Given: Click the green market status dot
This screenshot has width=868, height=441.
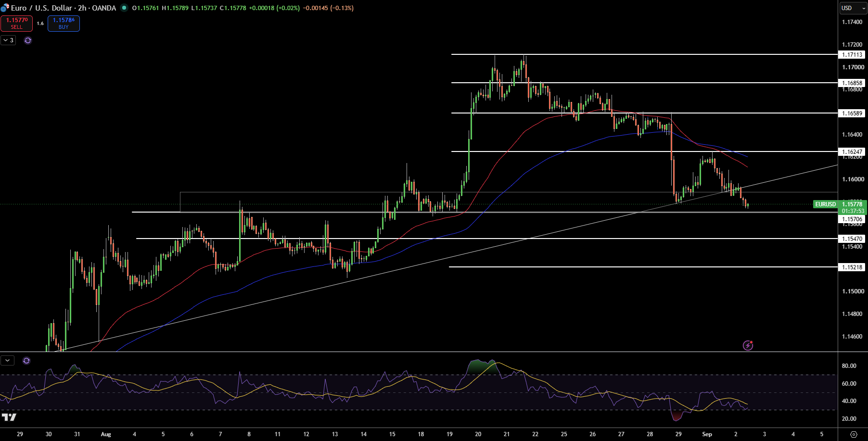Looking at the screenshot, I should coord(124,8).
